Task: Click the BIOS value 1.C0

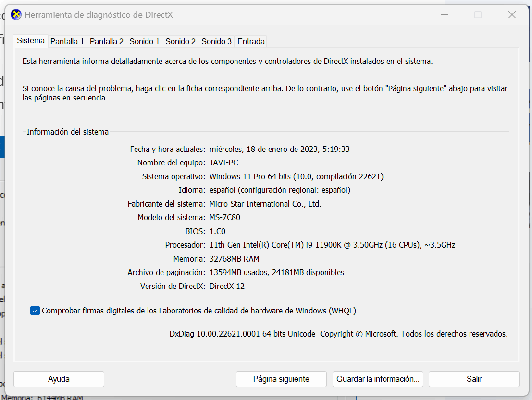Action: click(x=217, y=231)
